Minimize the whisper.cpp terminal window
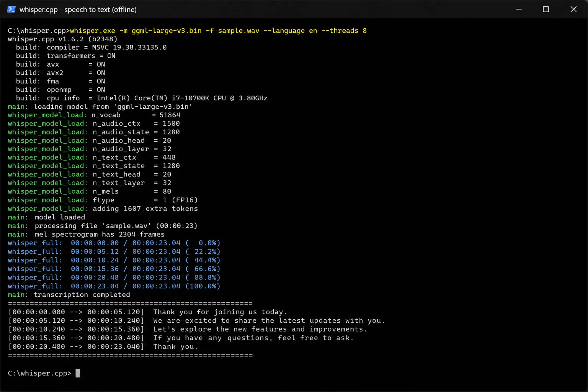Viewport: 588px width, 392px height. pos(519,9)
